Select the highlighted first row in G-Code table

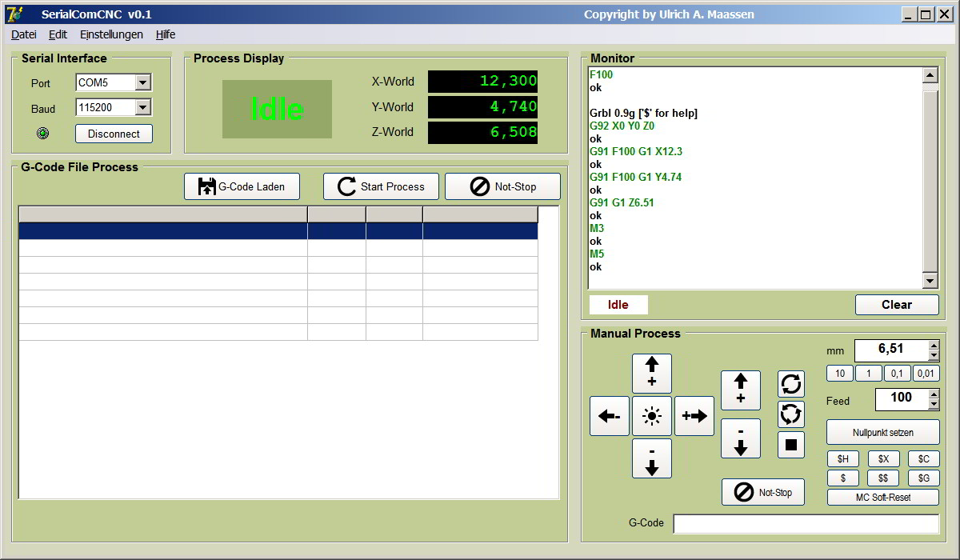point(278,230)
